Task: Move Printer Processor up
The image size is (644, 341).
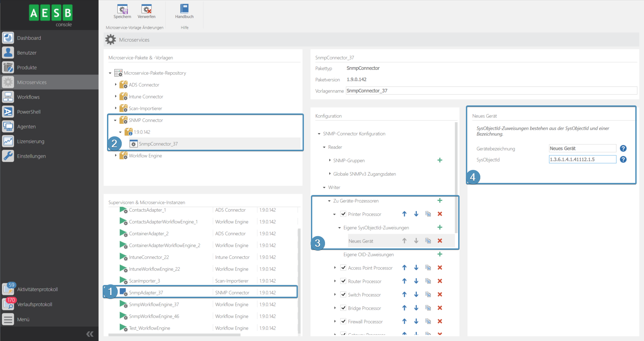Action: click(x=405, y=214)
